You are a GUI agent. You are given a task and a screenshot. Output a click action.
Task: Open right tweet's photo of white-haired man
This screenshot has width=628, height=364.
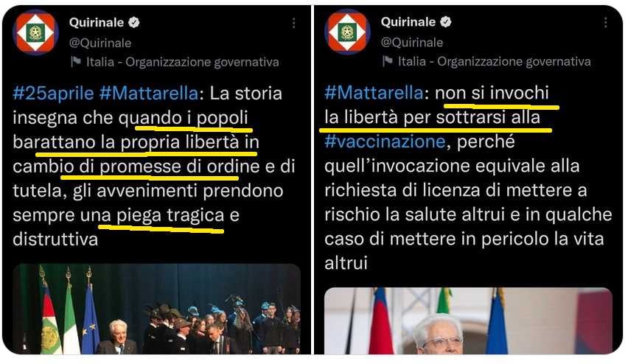click(468, 321)
